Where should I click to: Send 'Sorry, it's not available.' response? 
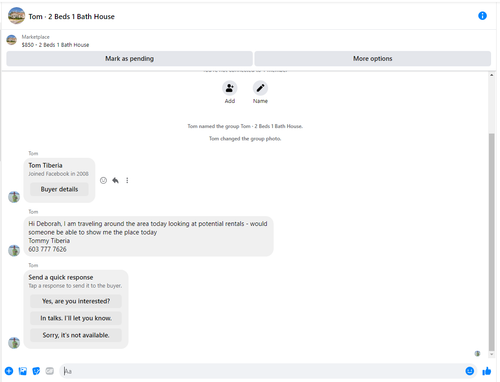coord(76,335)
